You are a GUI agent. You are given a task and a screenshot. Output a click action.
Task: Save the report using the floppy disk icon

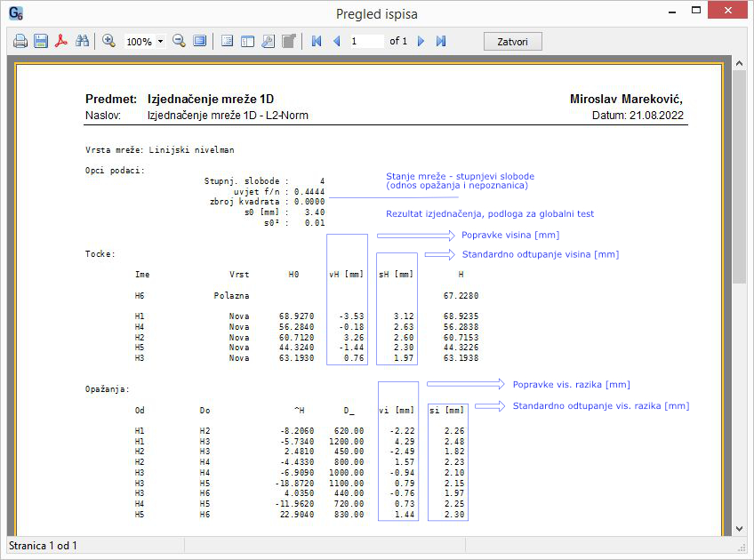coord(41,41)
